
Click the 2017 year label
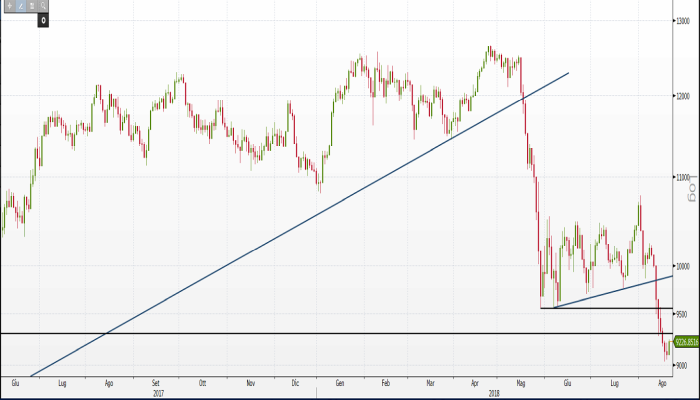[x=158, y=392]
